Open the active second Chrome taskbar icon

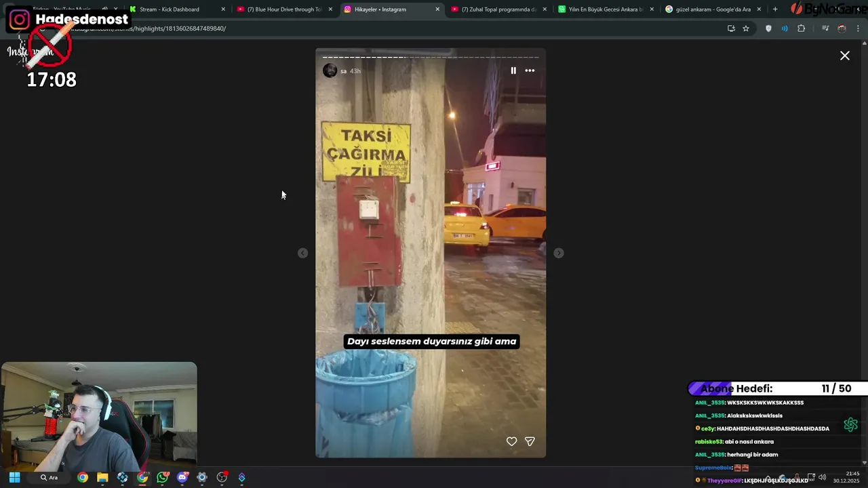[x=142, y=477]
